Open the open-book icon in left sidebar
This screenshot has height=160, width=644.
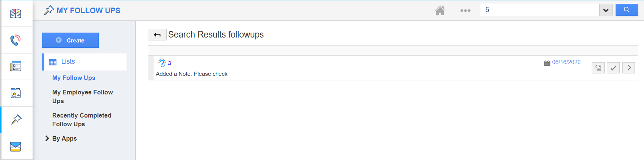[x=16, y=14]
